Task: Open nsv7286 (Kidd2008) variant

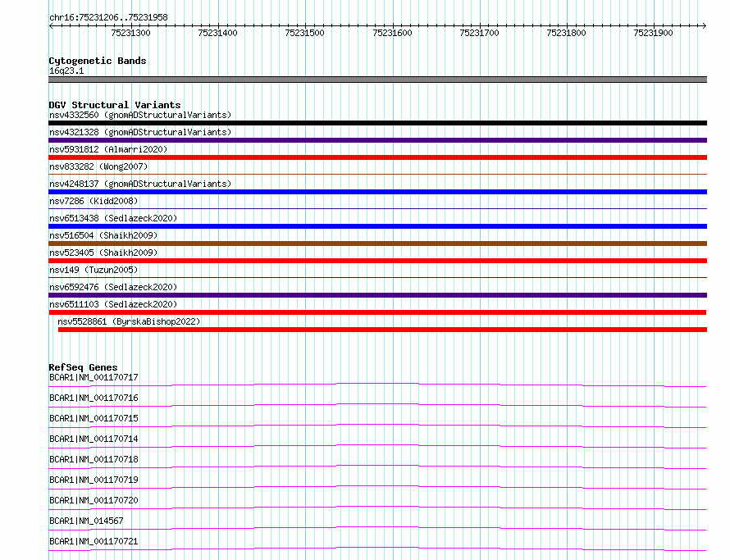Action: coord(94,201)
